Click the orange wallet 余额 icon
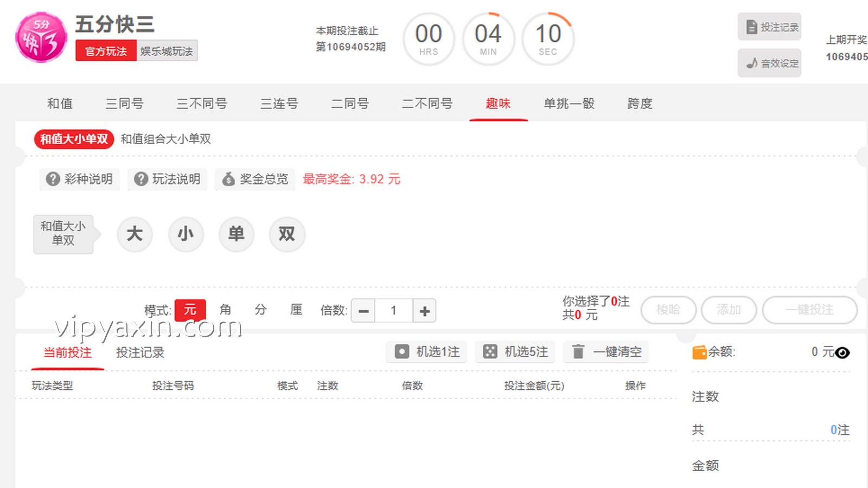868x488 pixels. (x=699, y=352)
